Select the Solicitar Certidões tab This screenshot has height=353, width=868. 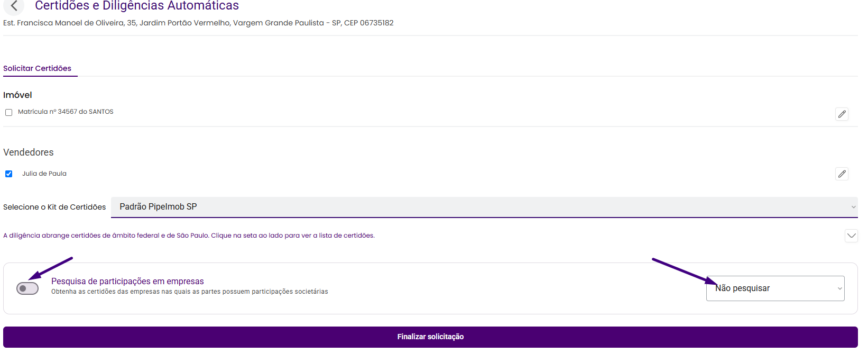[38, 68]
